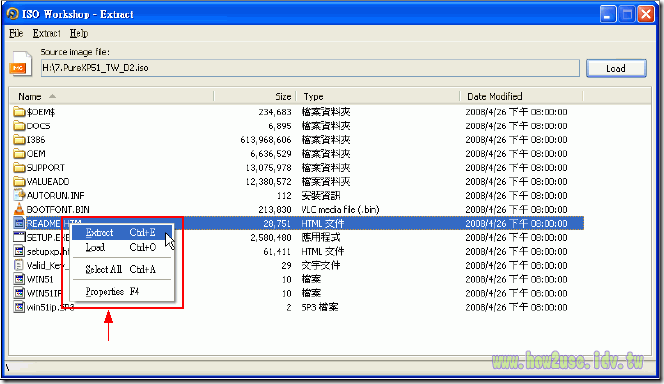Open the File menu
Image resolution: width=664 pixels, height=384 pixels.
point(16,33)
